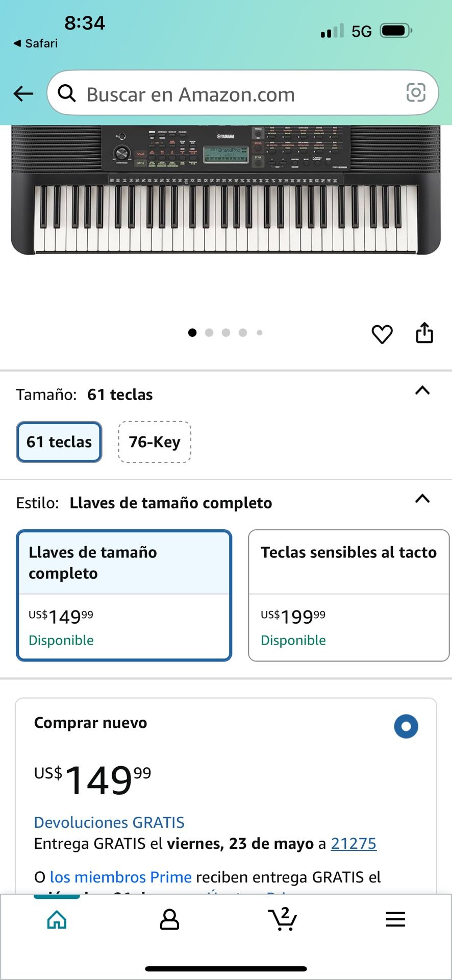
Task: Open hamburger menu icon
Action: click(395, 919)
